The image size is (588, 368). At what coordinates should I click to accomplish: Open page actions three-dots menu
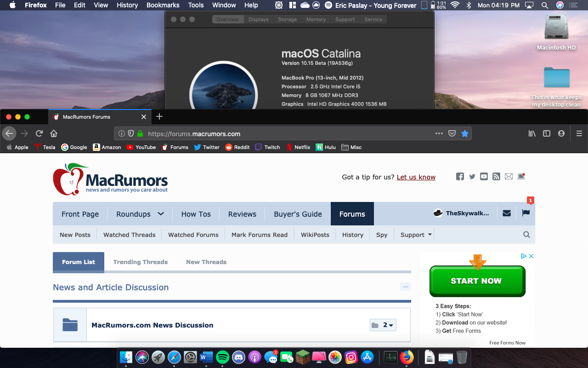click(x=439, y=133)
